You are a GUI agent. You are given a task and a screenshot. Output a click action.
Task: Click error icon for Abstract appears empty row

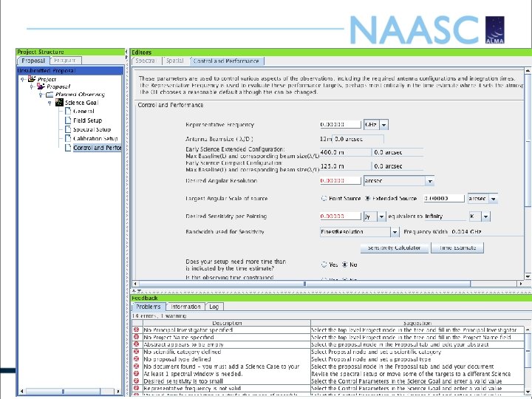click(x=137, y=344)
